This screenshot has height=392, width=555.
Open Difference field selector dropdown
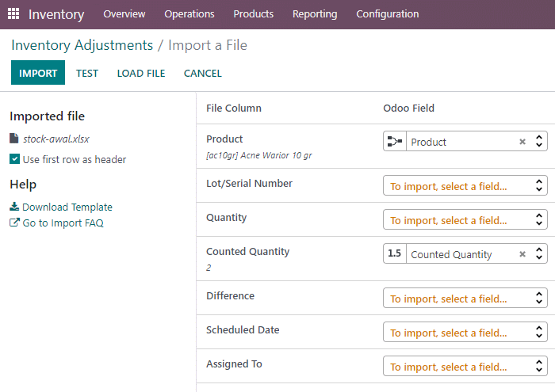465,298
